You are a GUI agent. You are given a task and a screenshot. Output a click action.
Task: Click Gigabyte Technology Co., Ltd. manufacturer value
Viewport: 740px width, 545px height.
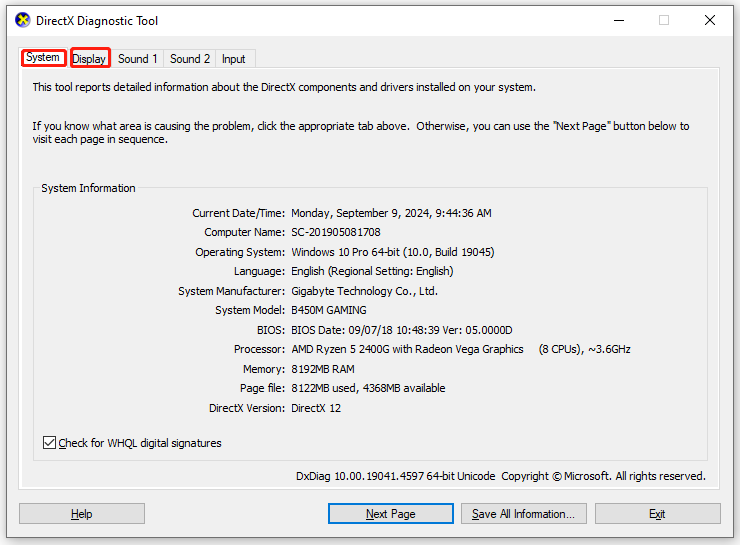tap(364, 291)
